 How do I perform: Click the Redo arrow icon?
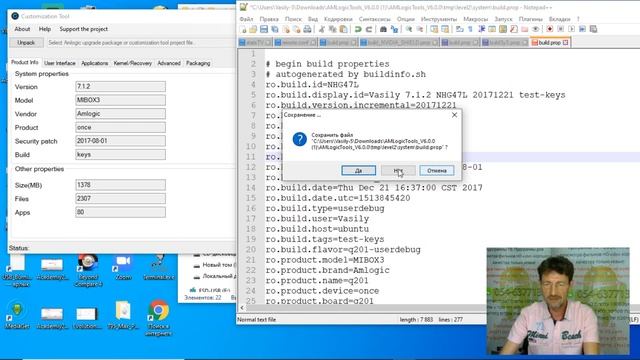pyautogui.click(x=369, y=29)
